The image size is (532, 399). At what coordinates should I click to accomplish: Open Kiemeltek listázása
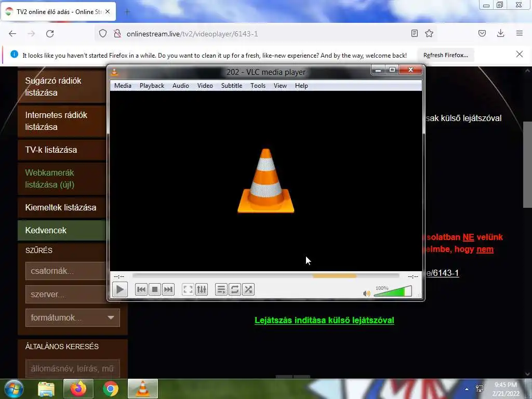(61, 207)
